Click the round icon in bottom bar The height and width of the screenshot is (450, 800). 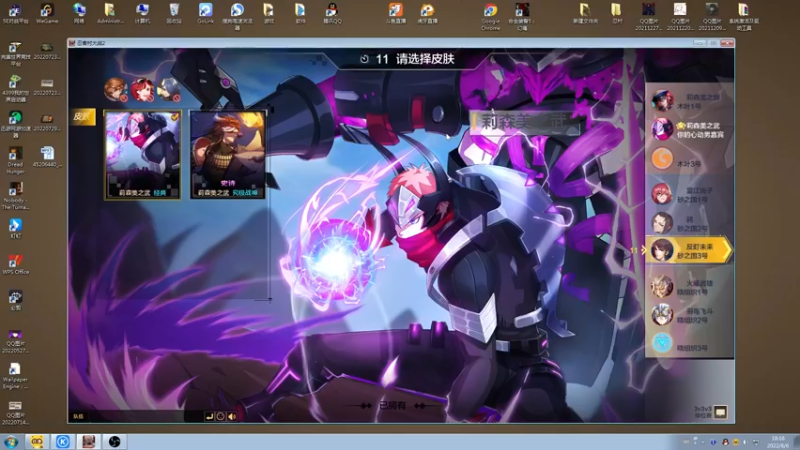(x=220, y=416)
